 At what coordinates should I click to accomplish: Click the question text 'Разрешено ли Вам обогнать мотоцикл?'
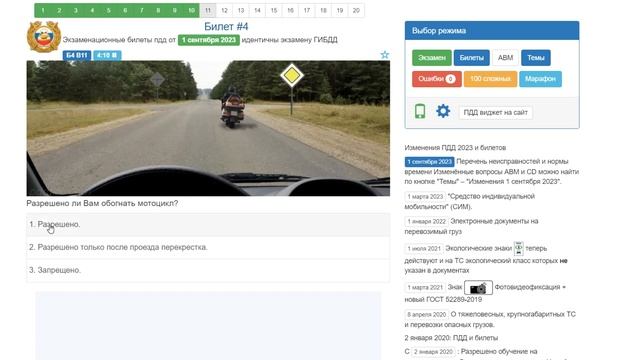tap(102, 203)
